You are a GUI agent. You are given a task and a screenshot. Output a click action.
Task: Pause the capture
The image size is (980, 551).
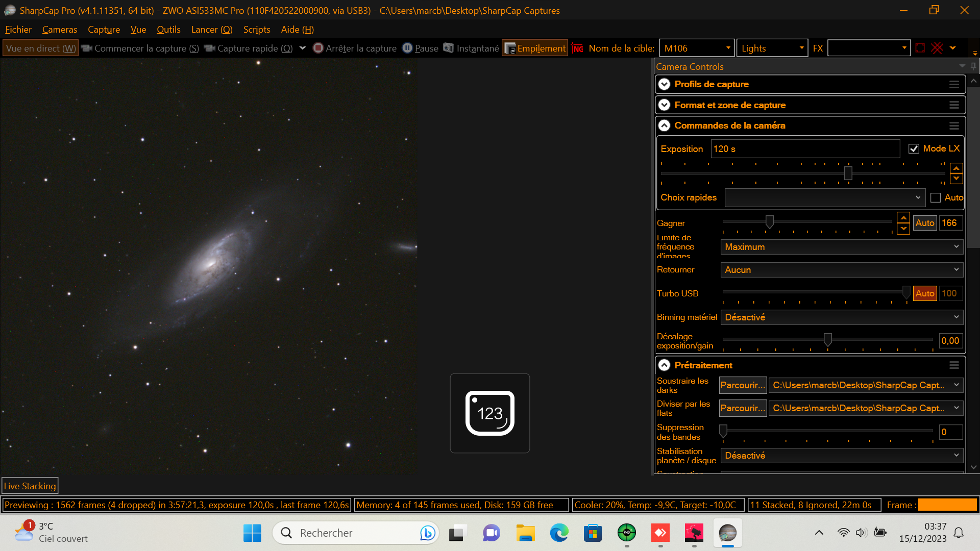click(x=421, y=48)
